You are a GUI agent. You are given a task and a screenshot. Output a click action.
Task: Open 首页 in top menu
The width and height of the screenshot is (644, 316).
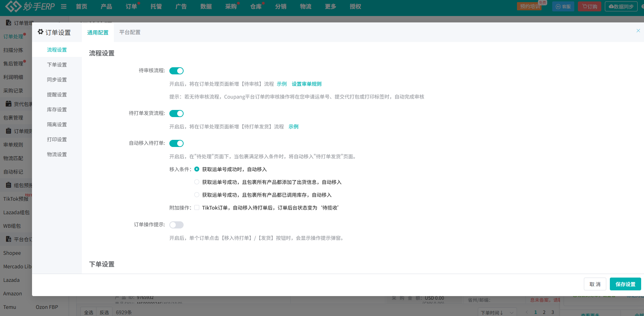[81, 6]
